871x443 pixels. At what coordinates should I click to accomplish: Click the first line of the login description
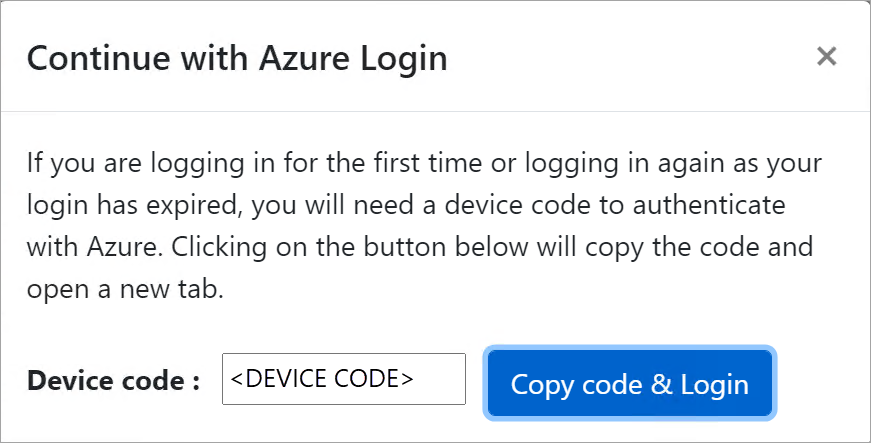pos(422,163)
